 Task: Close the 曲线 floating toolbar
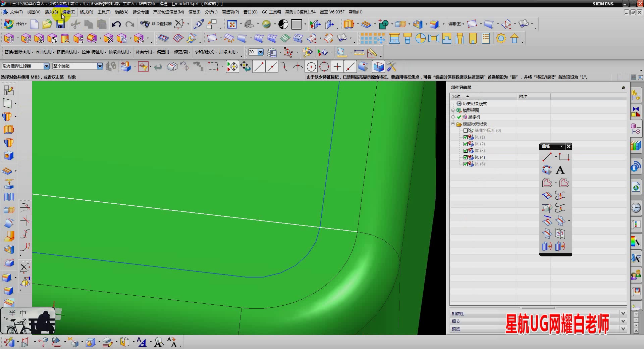(569, 146)
